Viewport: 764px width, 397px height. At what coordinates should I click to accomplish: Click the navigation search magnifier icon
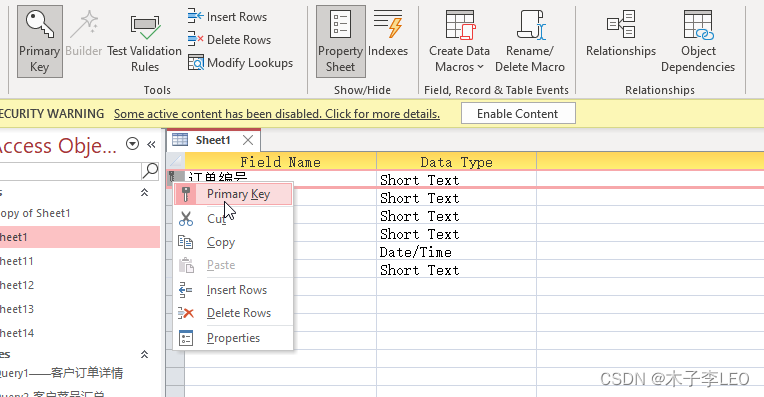click(x=150, y=171)
